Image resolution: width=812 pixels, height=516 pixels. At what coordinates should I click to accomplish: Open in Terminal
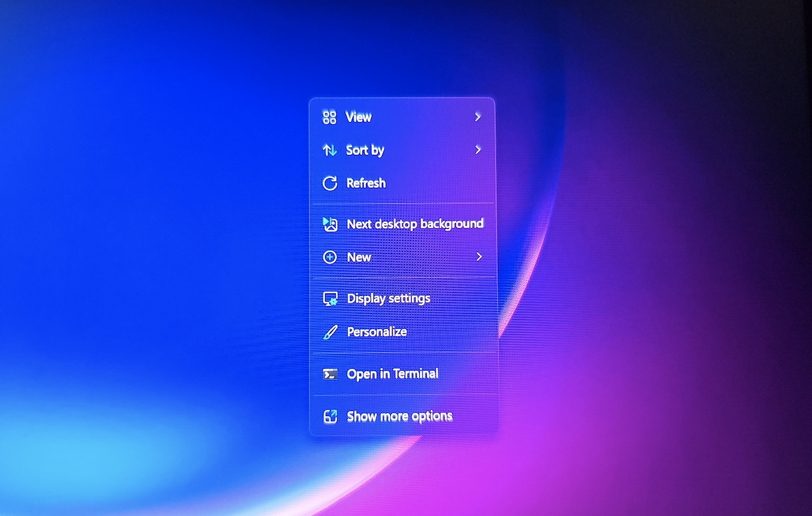pyautogui.click(x=392, y=374)
